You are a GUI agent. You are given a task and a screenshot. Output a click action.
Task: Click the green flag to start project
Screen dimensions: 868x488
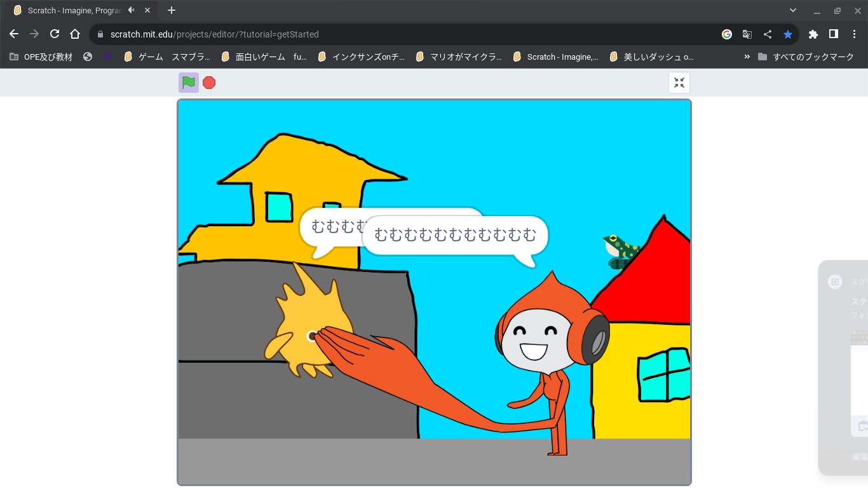(189, 83)
